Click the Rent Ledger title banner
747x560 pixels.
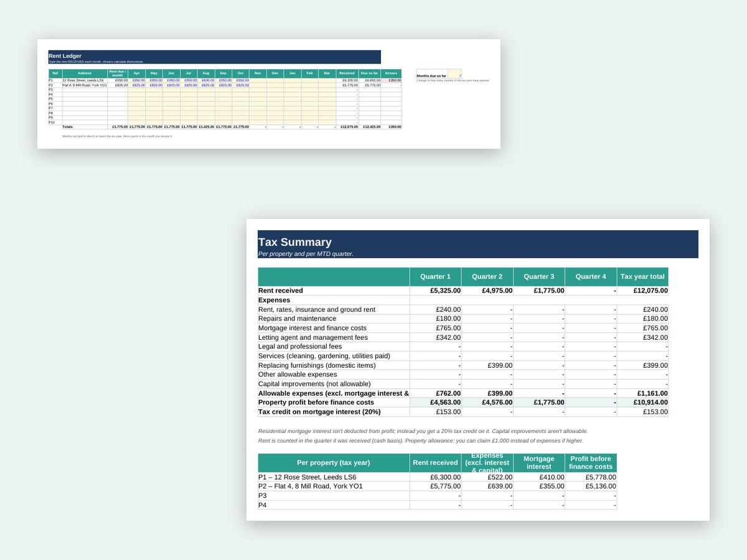214,57
